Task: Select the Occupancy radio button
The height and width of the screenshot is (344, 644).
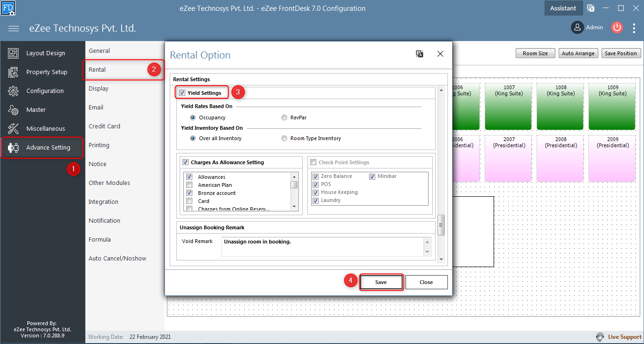Action: pyautogui.click(x=193, y=117)
